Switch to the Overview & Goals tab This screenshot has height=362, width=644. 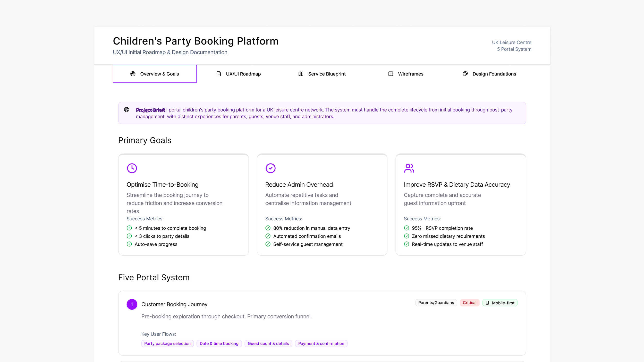[155, 74]
